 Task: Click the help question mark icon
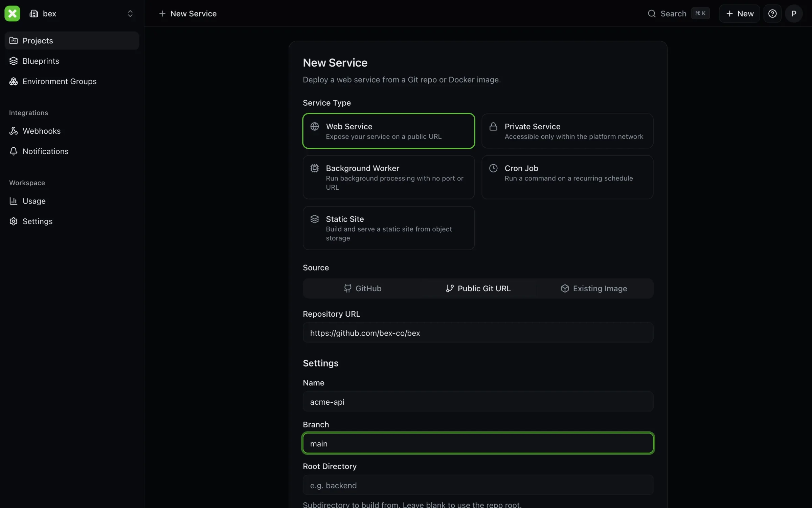[x=772, y=14]
